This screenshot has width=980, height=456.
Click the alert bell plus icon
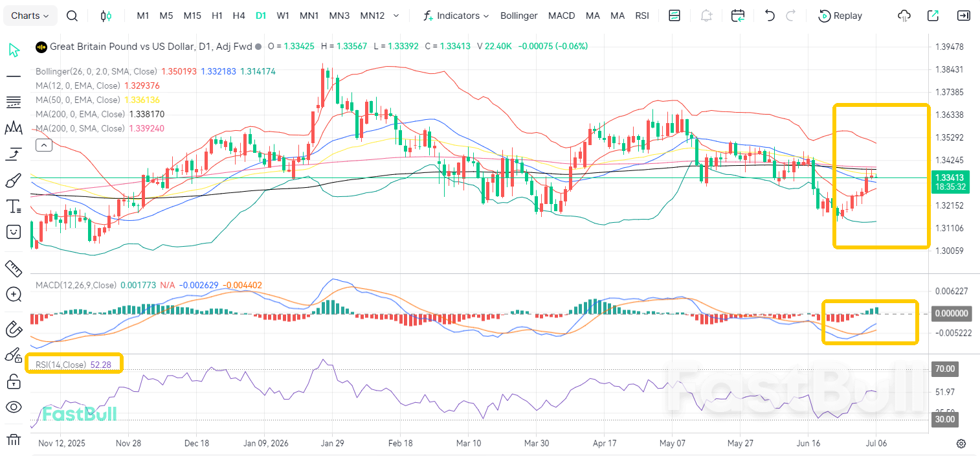coord(706,16)
